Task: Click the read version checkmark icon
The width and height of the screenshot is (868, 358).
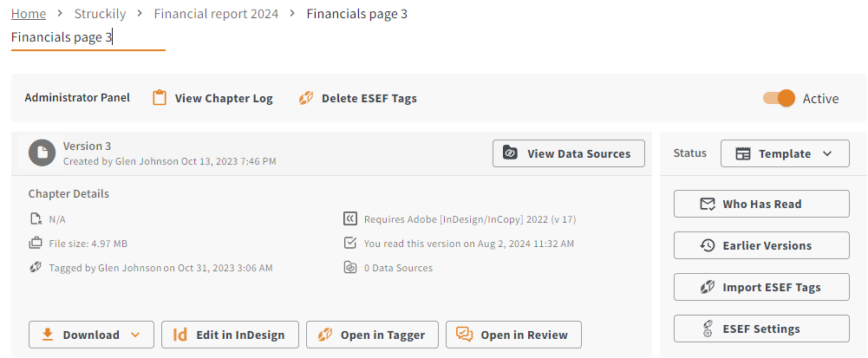Action: (x=349, y=243)
